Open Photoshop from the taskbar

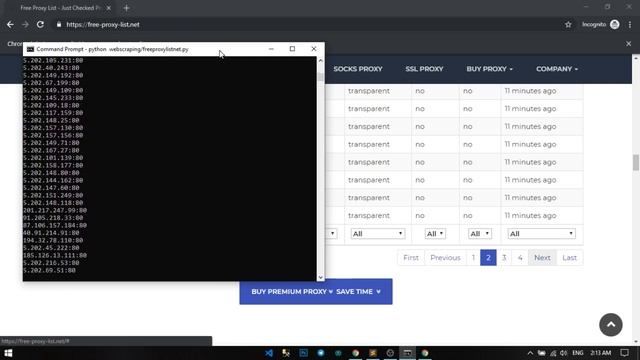[x=303, y=353]
